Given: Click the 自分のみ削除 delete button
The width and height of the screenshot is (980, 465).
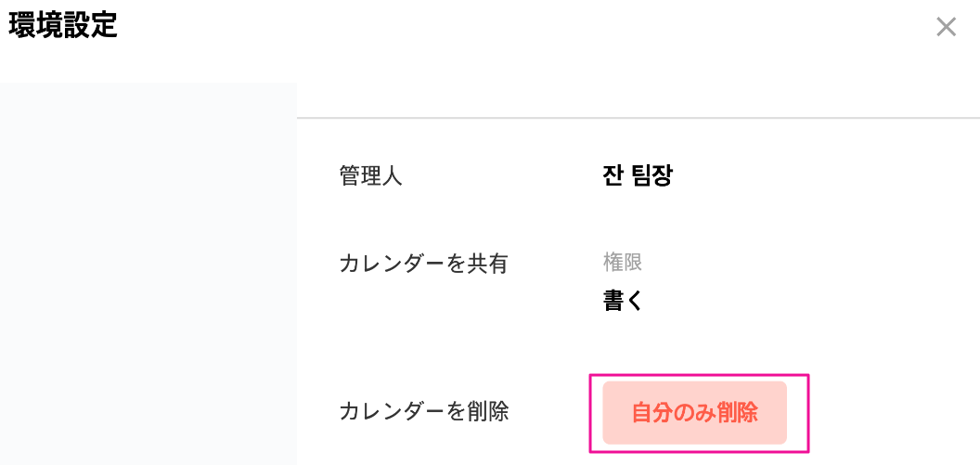Looking at the screenshot, I should [694, 413].
